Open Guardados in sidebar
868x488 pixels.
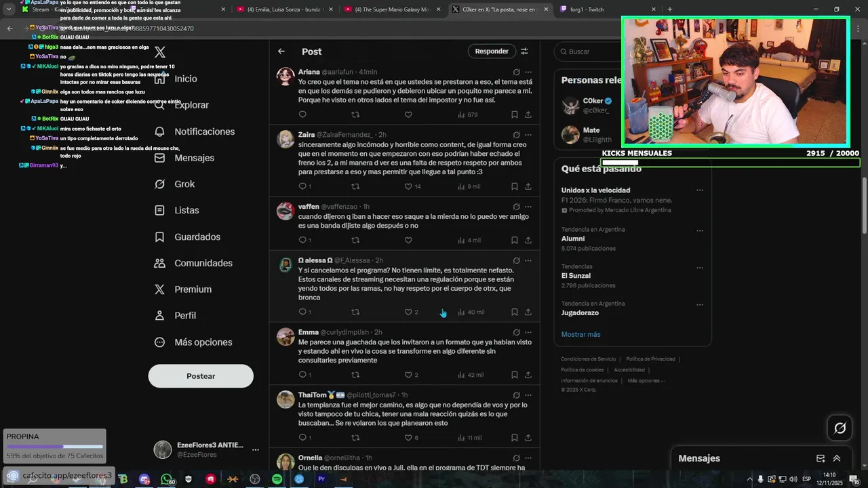(x=187, y=237)
